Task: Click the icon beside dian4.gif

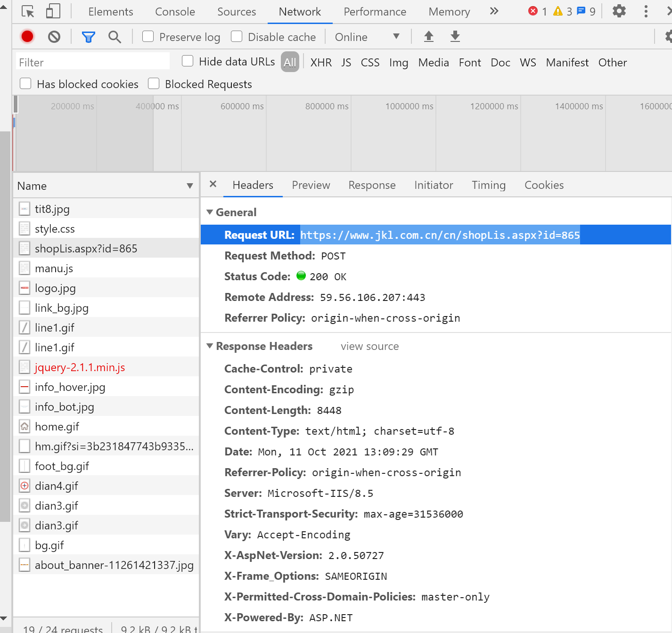Action: tap(25, 486)
